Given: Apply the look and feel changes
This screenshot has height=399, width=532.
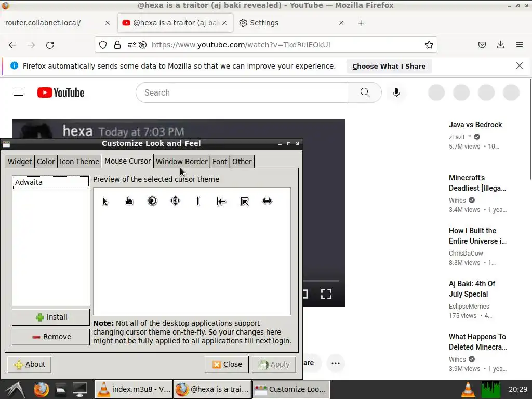Looking at the screenshot, I should coord(274,364).
